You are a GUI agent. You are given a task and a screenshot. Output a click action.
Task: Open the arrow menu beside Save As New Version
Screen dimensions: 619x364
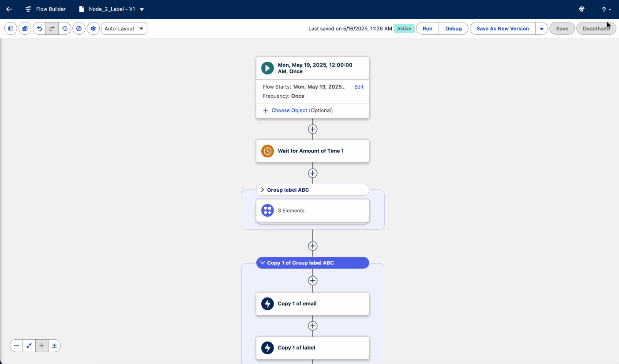(541, 29)
